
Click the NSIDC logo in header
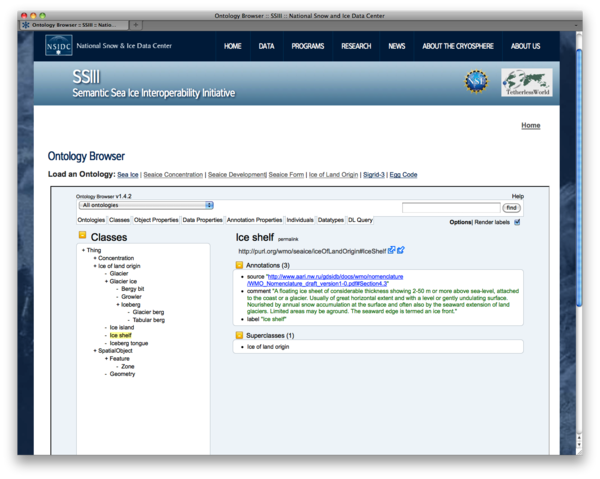point(59,46)
